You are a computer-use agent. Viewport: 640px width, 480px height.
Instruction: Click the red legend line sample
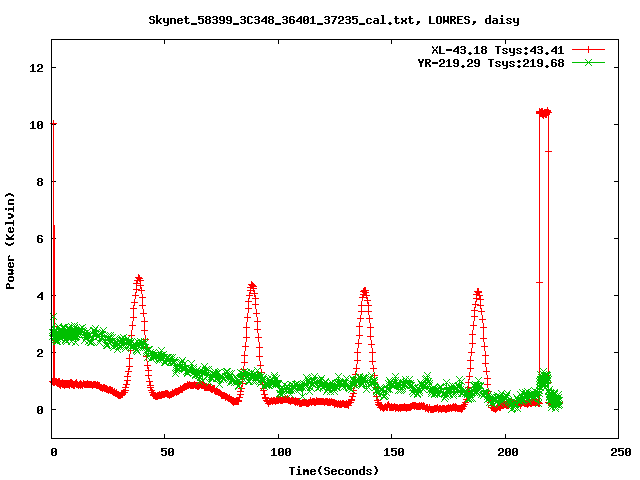[588, 50]
